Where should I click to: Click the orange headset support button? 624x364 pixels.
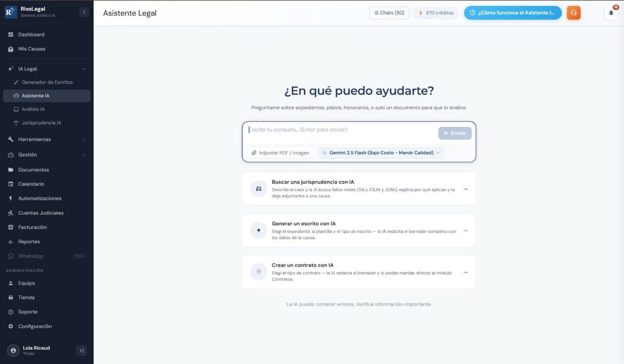pos(574,13)
